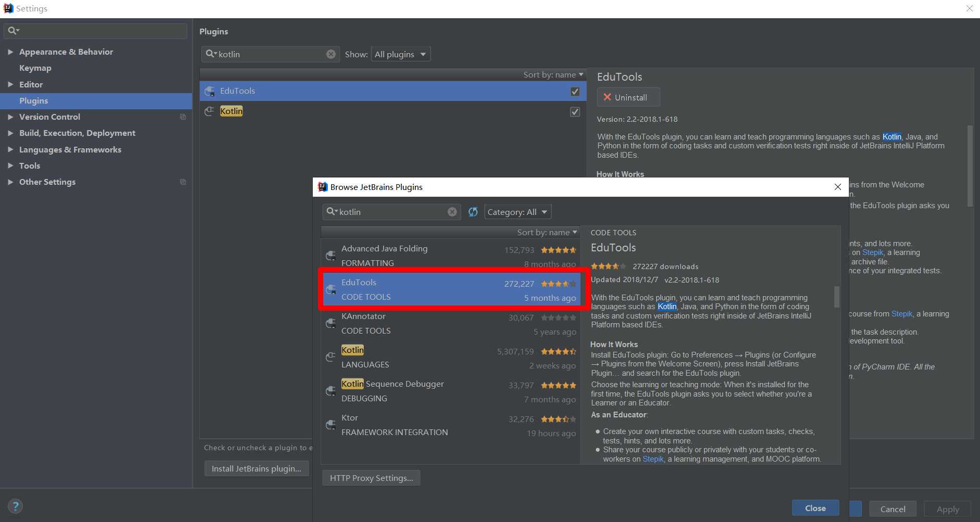Expand Build, Execution, Deployment

point(10,133)
